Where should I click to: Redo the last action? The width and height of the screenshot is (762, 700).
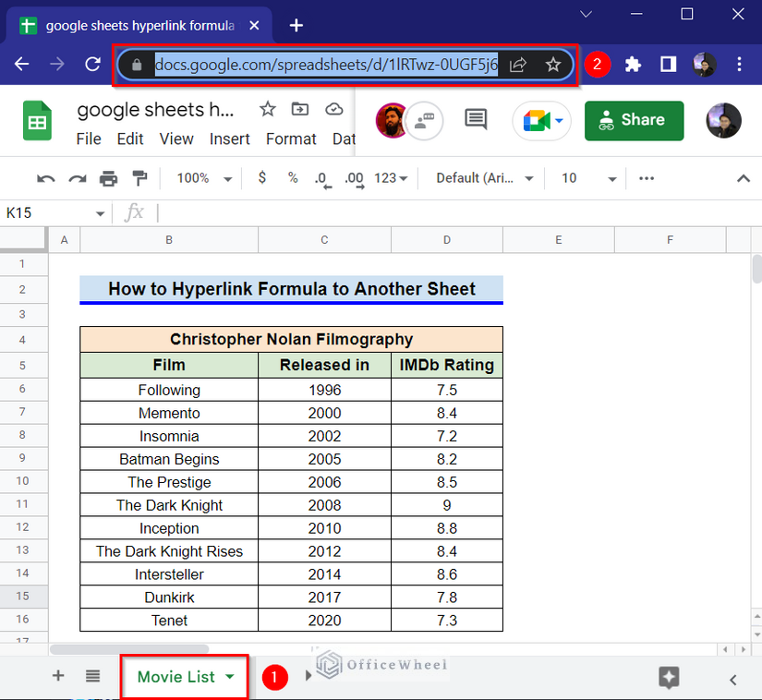click(76, 178)
